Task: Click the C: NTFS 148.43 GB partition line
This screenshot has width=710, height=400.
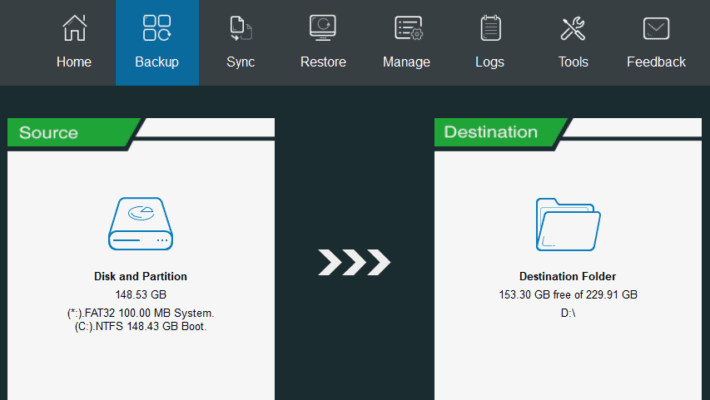Action: [x=140, y=326]
